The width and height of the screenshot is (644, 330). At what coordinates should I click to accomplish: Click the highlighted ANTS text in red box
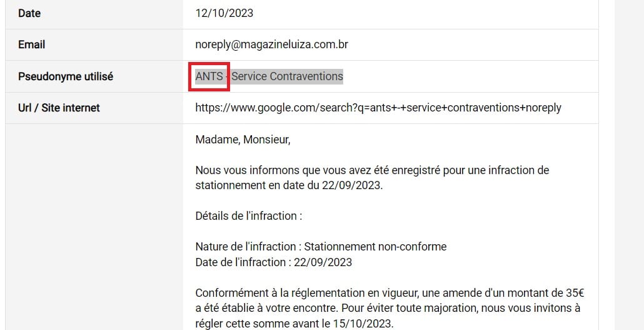209,76
